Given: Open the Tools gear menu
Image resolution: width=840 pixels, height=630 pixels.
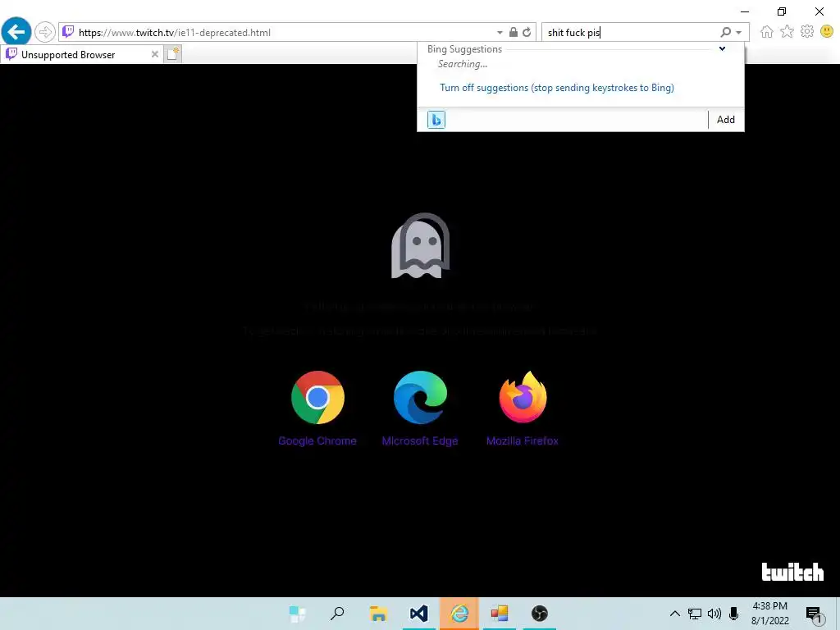Looking at the screenshot, I should pos(807,32).
